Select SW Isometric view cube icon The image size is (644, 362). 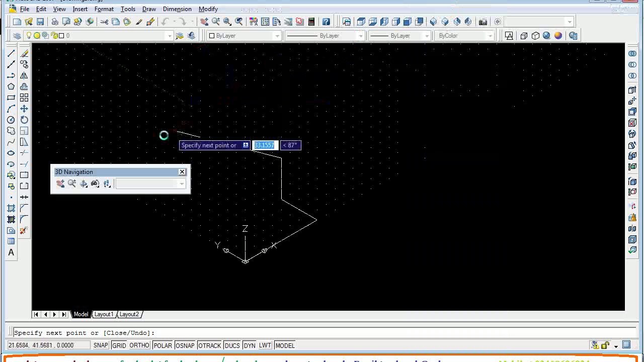tap(434, 22)
